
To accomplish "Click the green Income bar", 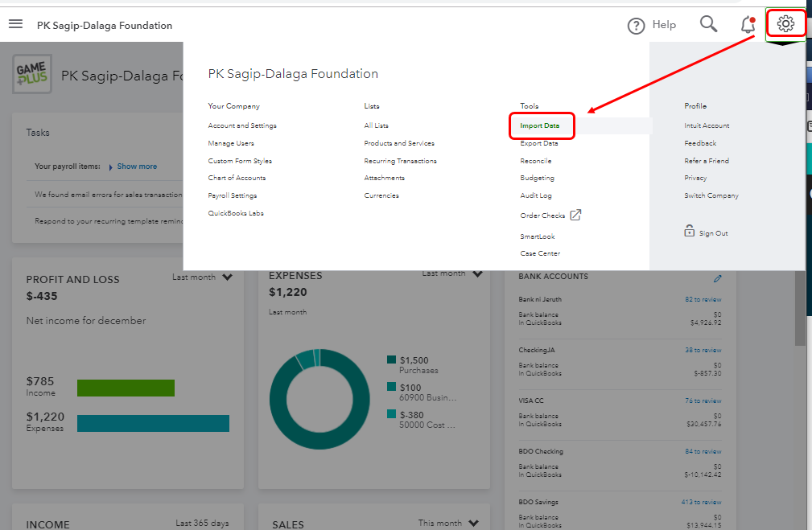I will 126,388.
